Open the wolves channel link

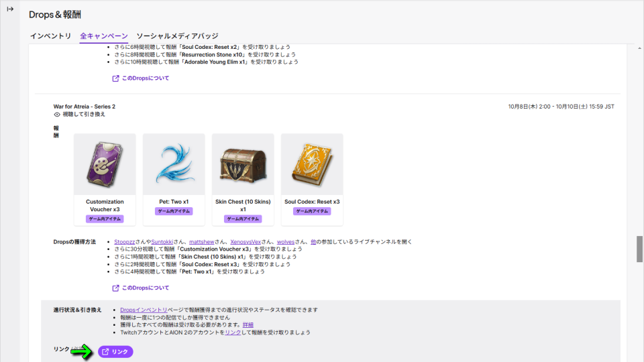[286, 242]
